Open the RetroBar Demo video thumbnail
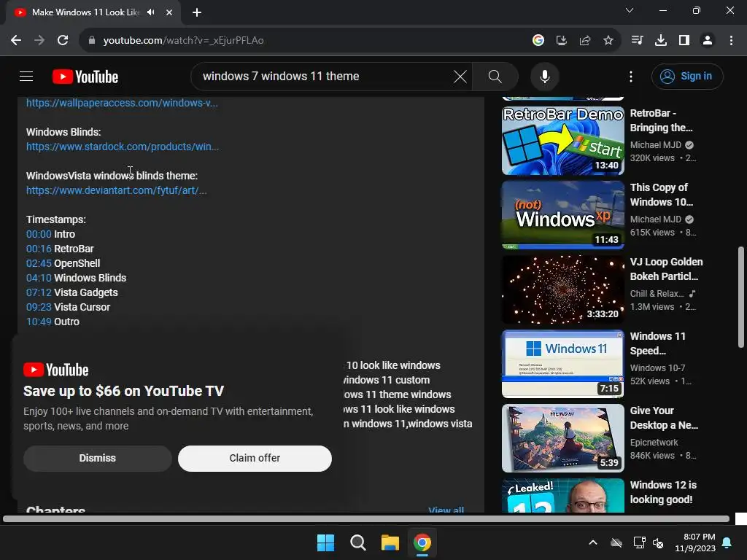Viewport: 747px width, 560px height. pos(562,141)
